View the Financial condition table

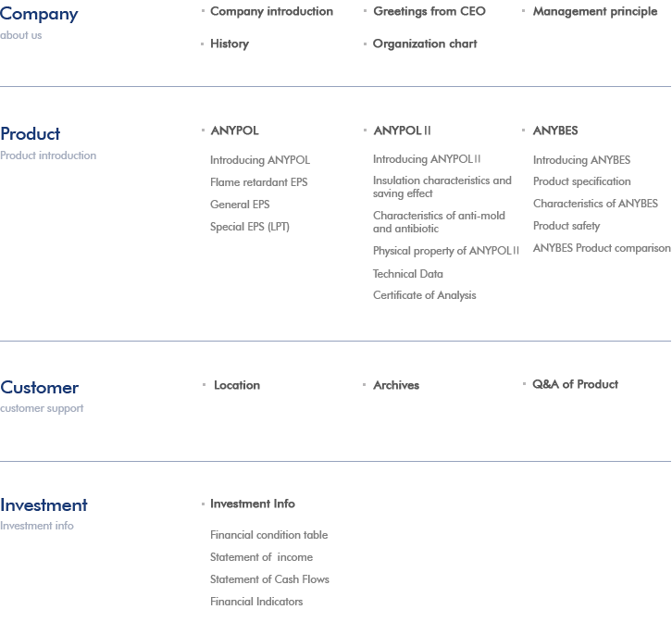point(268,535)
